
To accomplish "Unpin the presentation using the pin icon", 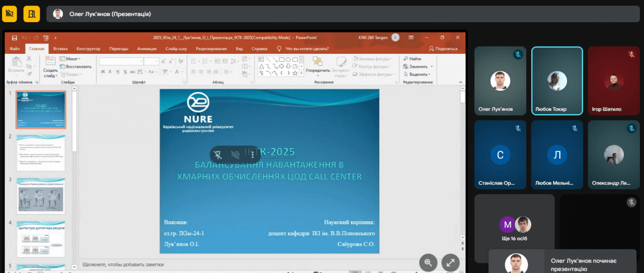I will pyautogui.click(x=218, y=155).
